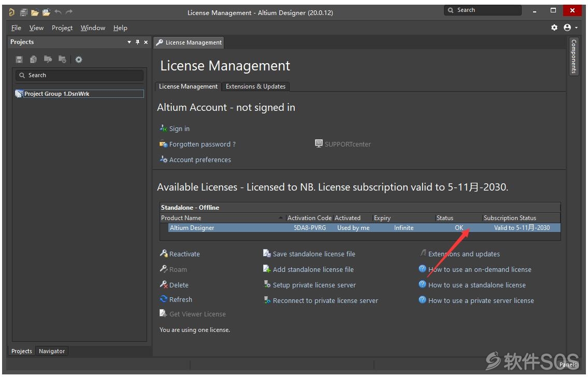
Task: Click the help icon beside private server license
Action: (422, 300)
